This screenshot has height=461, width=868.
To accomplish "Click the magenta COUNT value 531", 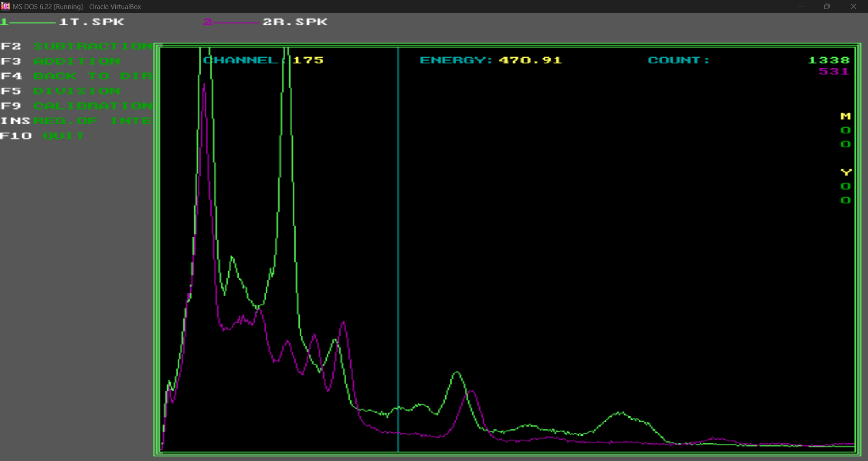I will pyautogui.click(x=834, y=71).
